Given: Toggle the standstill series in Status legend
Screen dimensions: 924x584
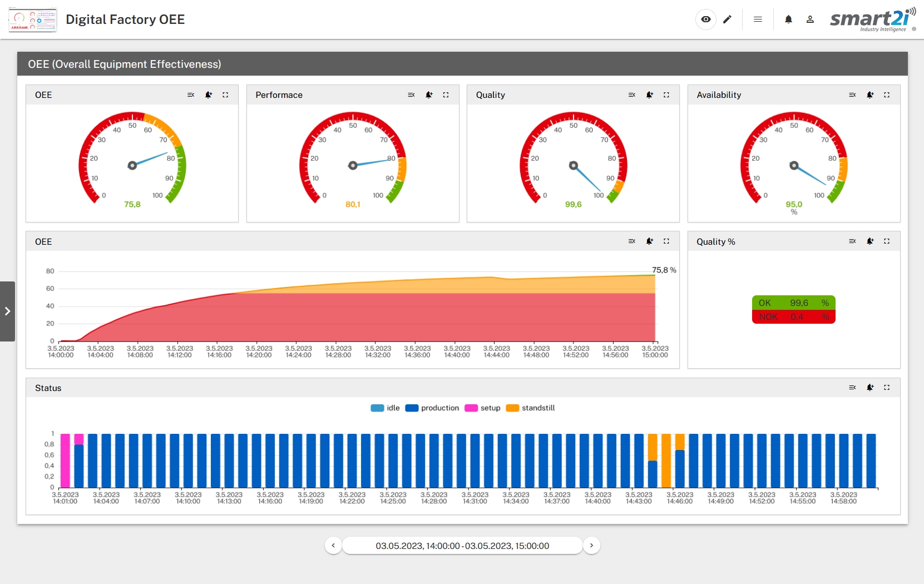Looking at the screenshot, I should click(x=531, y=408).
